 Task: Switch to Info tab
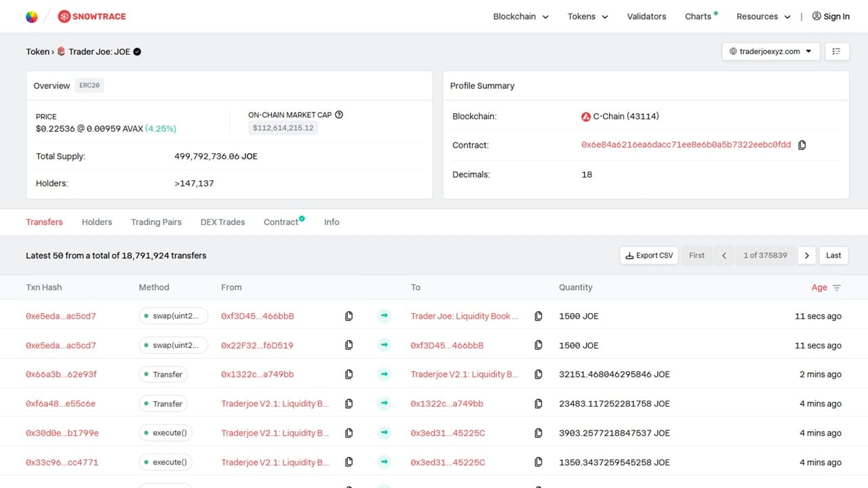(x=332, y=222)
